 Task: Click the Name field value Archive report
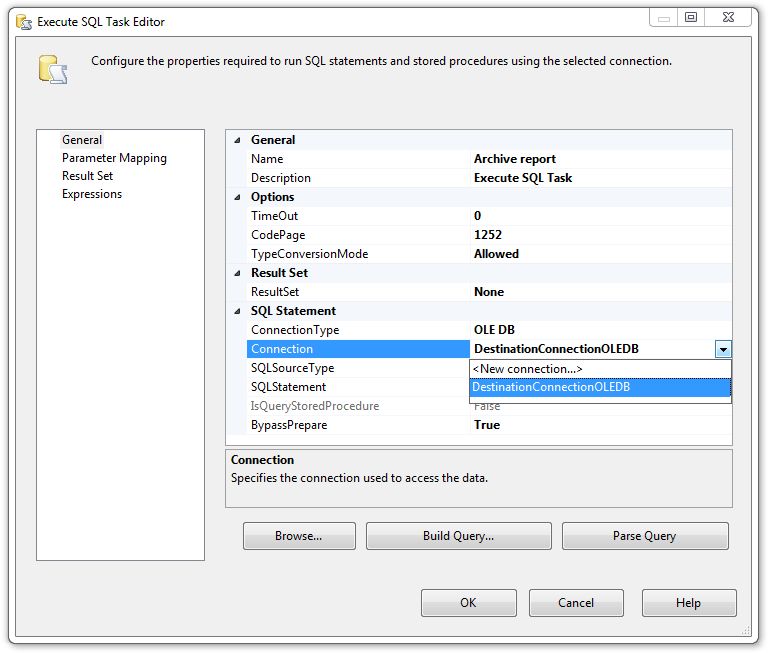(515, 159)
